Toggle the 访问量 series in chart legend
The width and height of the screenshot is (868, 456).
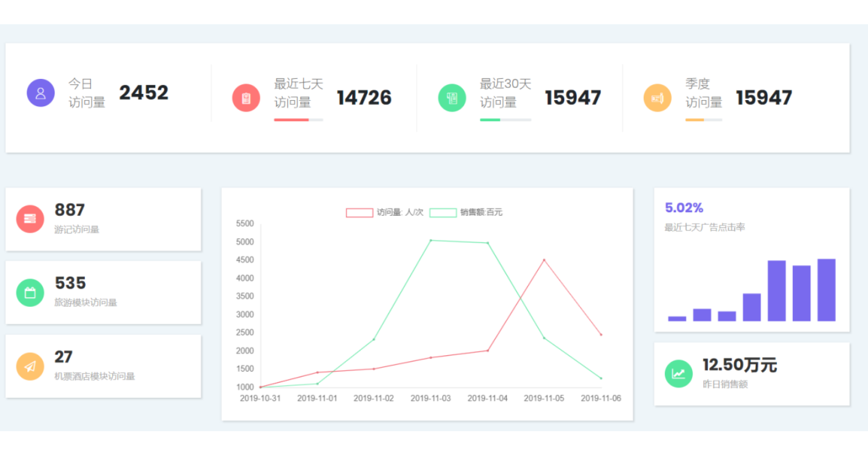(359, 212)
